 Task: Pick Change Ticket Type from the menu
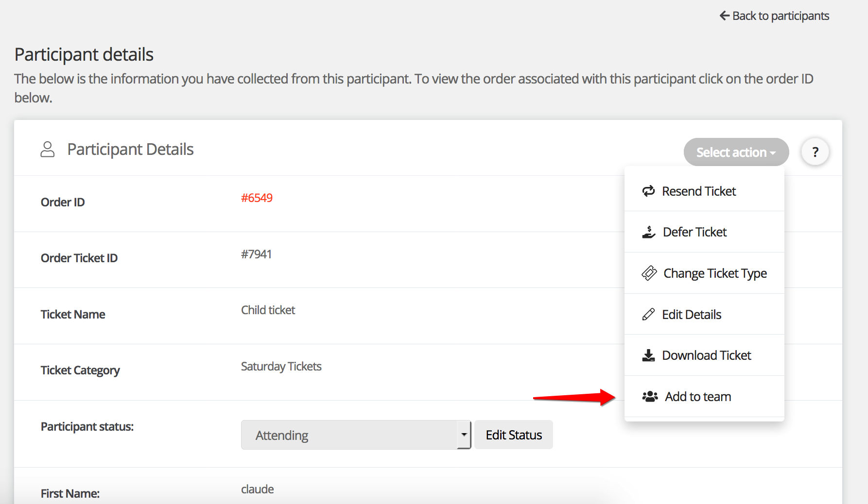715,273
